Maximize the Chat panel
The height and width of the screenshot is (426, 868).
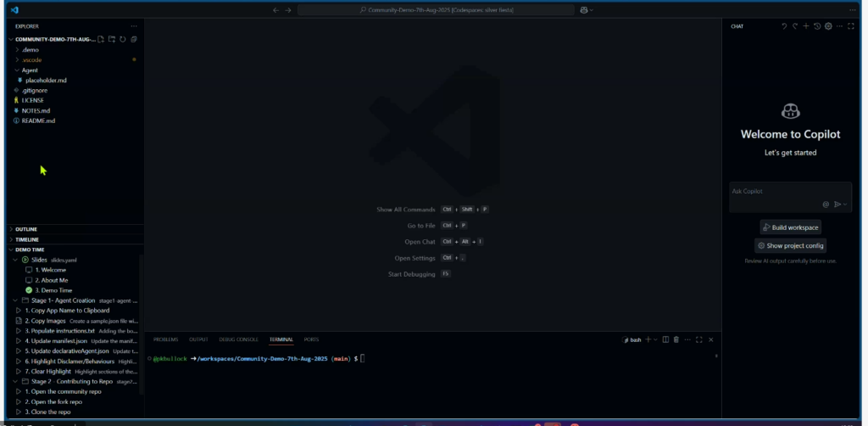pyautogui.click(x=851, y=26)
